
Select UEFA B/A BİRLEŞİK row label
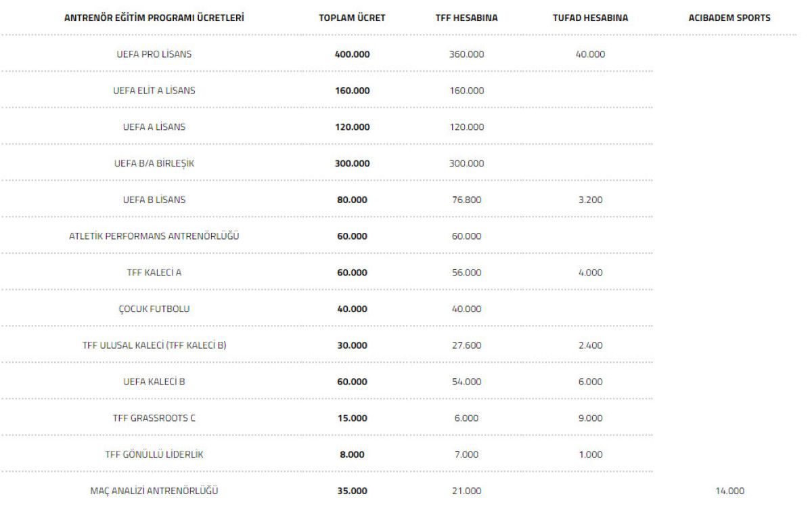click(x=154, y=163)
